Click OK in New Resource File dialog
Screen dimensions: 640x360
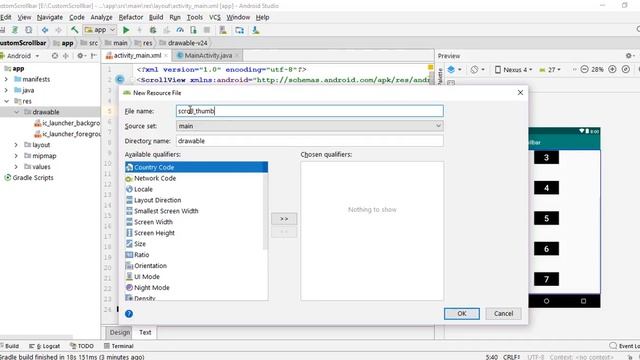[462, 313]
